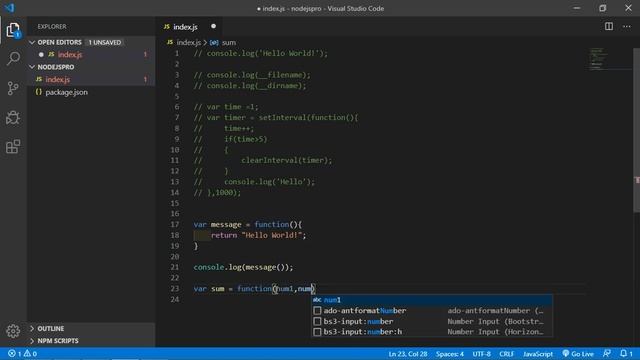The image size is (640, 360).
Task: Click index.js in the breadcrumb
Action: coord(189,42)
